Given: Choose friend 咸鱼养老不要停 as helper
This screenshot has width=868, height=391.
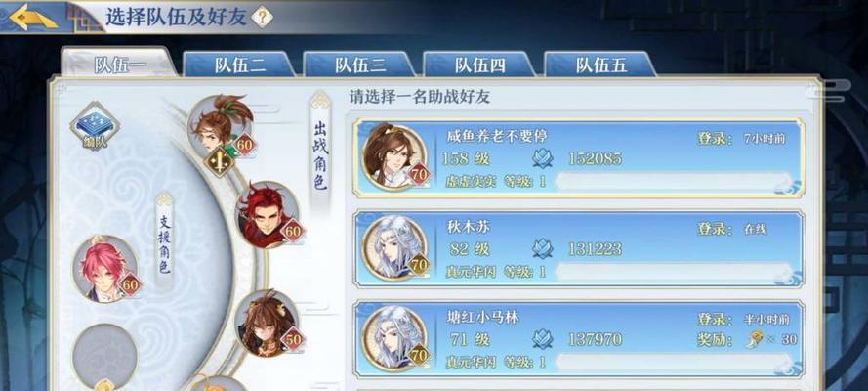Looking at the screenshot, I should (579, 157).
